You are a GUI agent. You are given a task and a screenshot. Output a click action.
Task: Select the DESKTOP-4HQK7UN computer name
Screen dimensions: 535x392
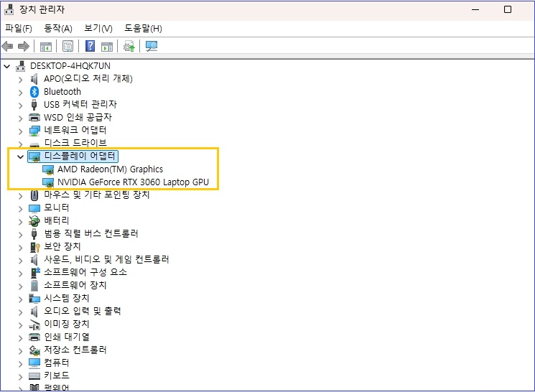(x=70, y=66)
